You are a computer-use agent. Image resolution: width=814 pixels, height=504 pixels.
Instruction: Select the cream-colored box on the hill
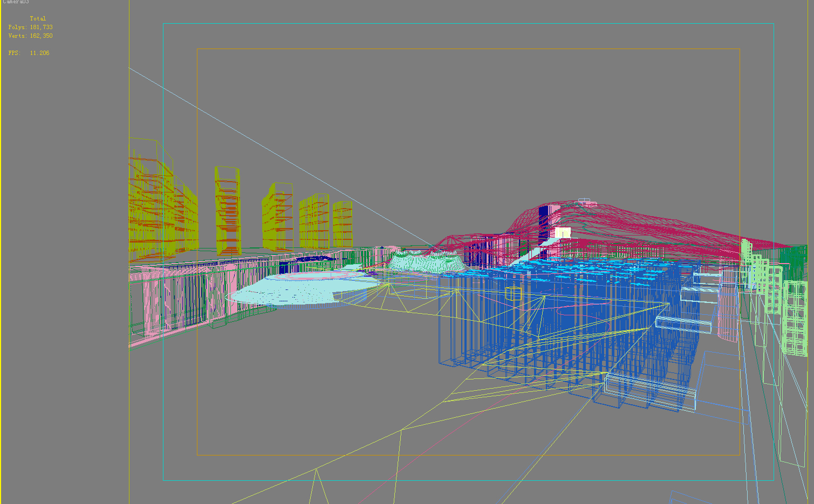pyautogui.click(x=563, y=232)
